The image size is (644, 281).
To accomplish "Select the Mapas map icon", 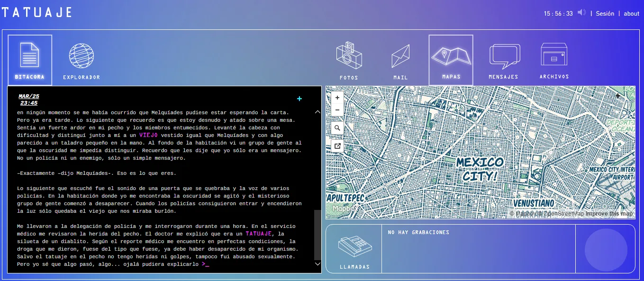I will pyautogui.click(x=451, y=57).
